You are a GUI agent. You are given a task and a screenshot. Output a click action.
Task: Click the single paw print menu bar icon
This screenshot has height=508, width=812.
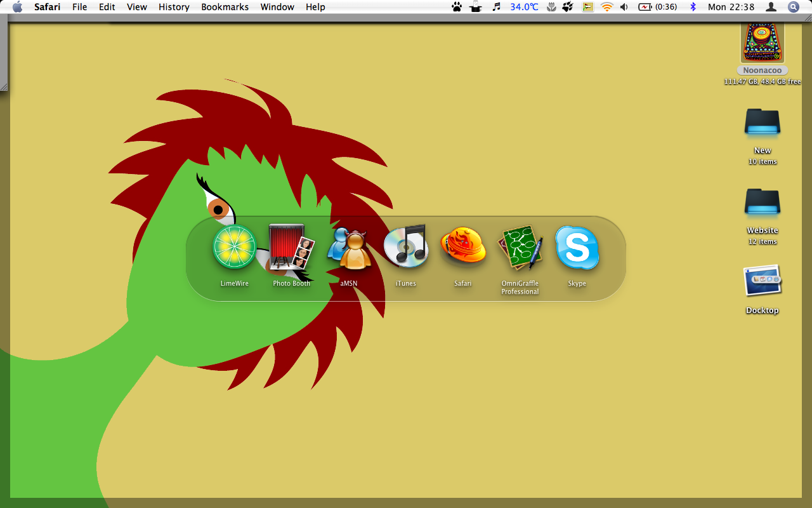(x=457, y=7)
